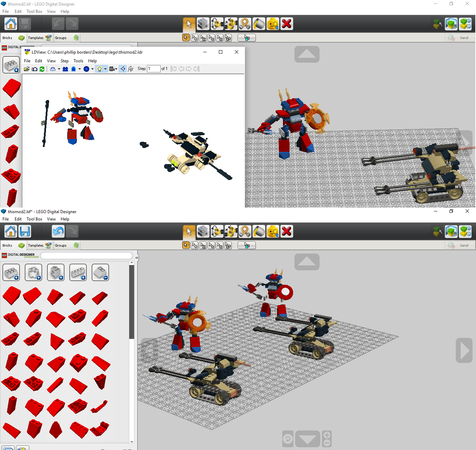Reset camera view in bottom window
Screen dimensions: 476x450
pos(288,439)
